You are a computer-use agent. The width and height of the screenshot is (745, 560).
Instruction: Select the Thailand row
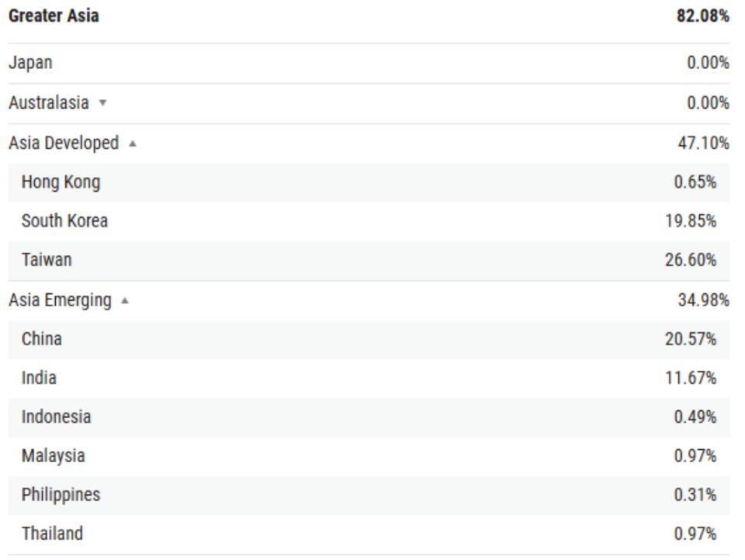[x=369, y=534]
